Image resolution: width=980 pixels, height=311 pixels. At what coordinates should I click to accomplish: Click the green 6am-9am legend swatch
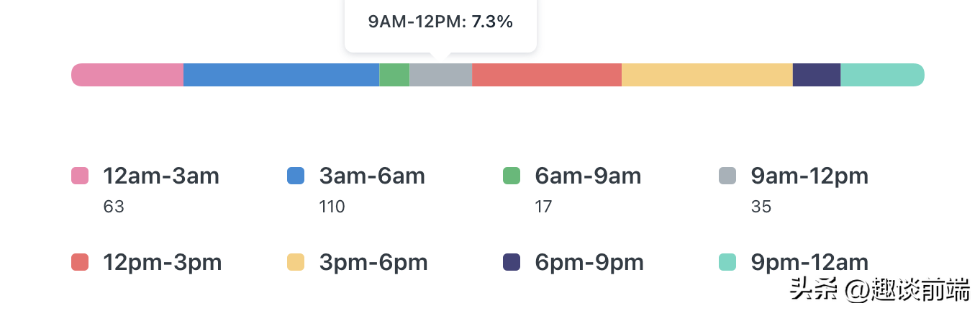pyautogui.click(x=512, y=176)
